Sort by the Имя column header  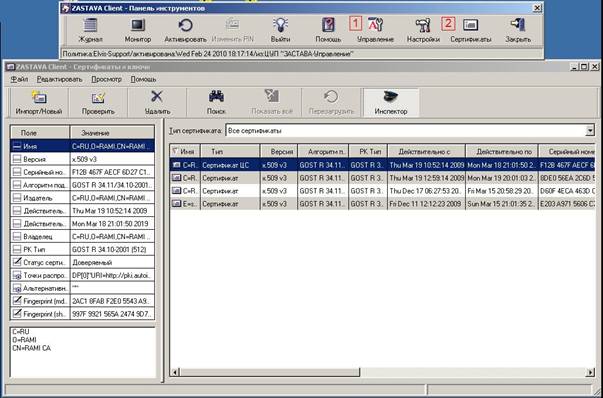[185, 152]
